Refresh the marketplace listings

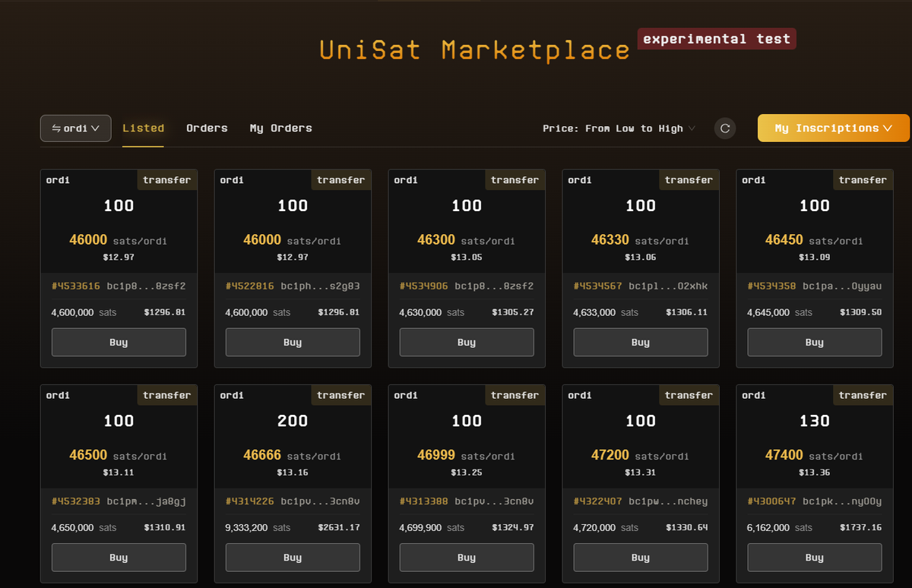point(724,128)
